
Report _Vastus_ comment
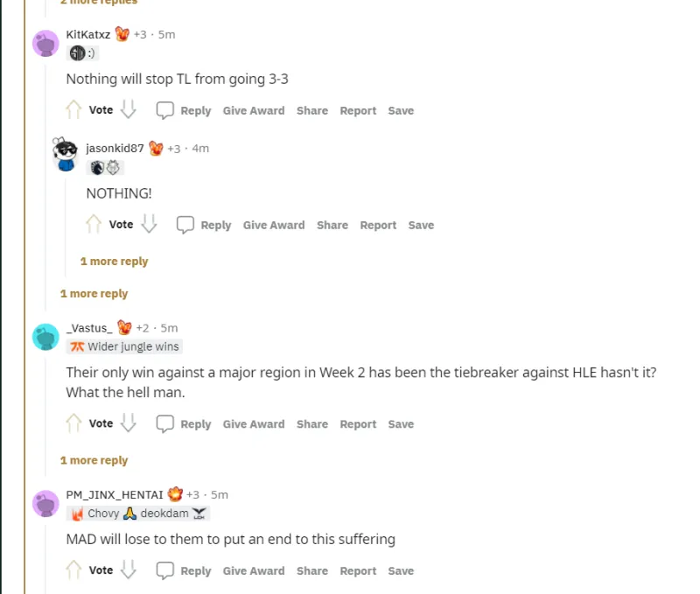[x=358, y=424]
